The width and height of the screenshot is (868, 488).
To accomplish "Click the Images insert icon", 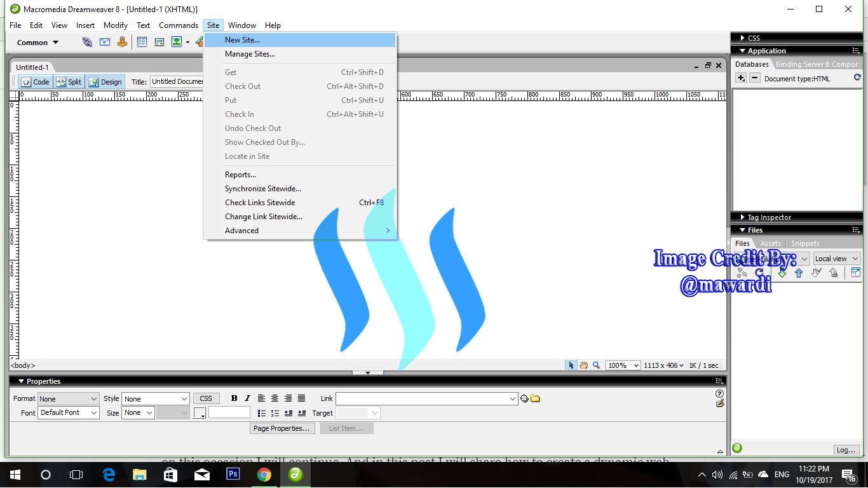I will click(177, 42).
